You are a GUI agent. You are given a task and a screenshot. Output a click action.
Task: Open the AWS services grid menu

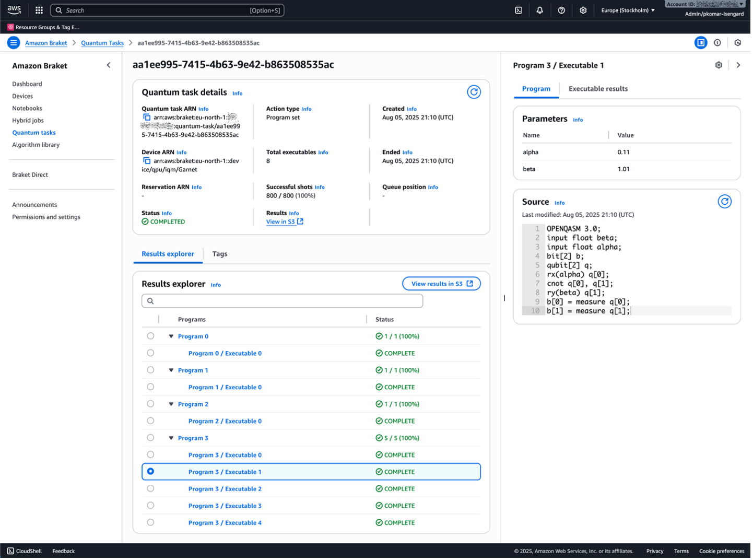pos(39,10)
